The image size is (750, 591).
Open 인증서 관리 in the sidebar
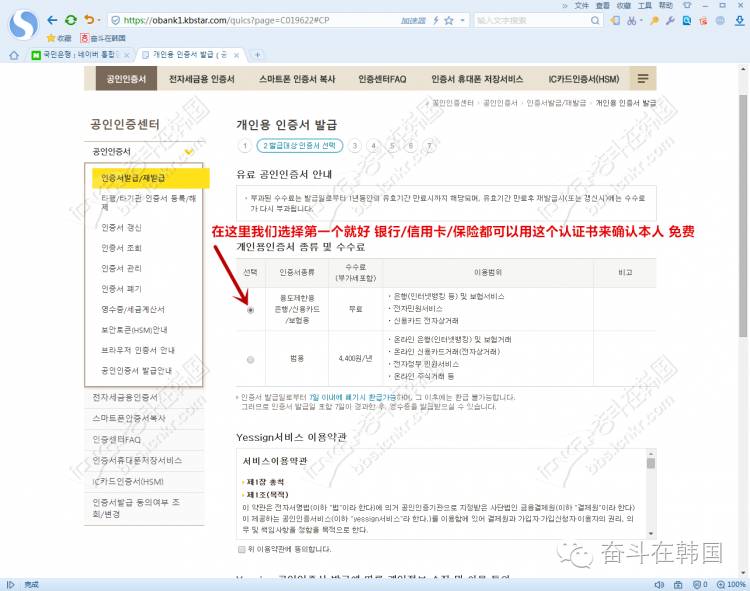tap(121, 268)
